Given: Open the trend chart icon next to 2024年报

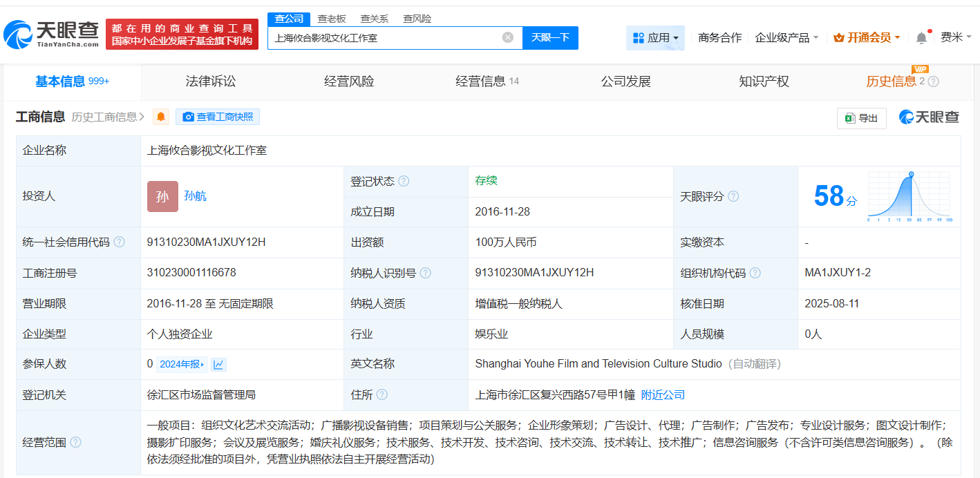Looking at the screenshot, I should 220,364.
